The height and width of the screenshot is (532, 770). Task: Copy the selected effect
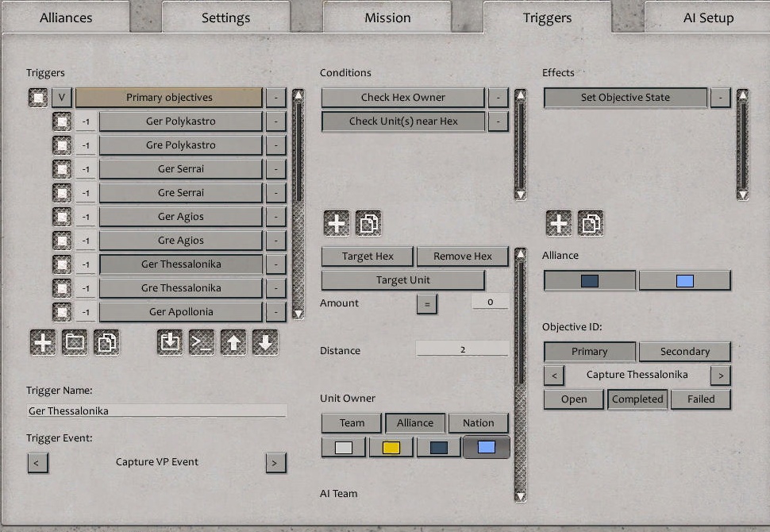point(591,223)
